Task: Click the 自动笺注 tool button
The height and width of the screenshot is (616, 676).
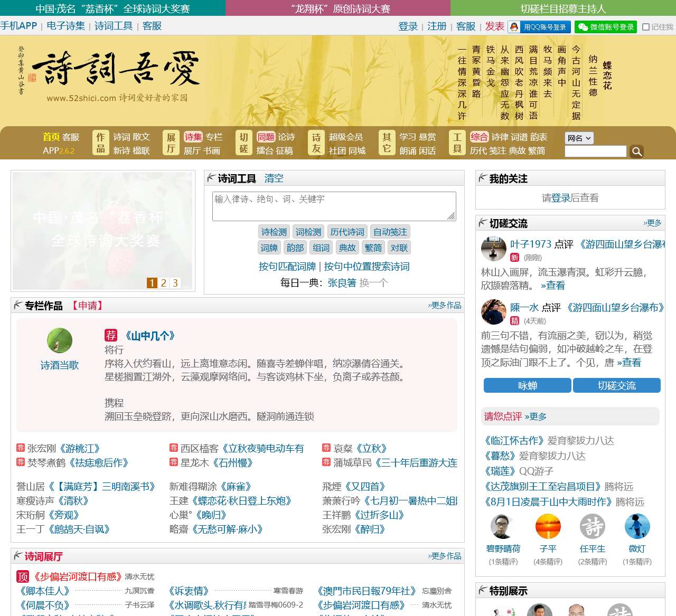Action: tap(390, 232)
